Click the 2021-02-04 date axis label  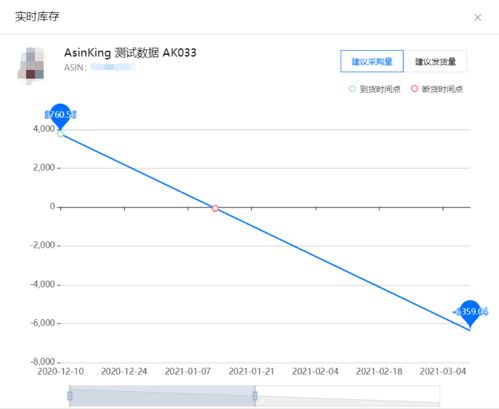tap(315, 371)
